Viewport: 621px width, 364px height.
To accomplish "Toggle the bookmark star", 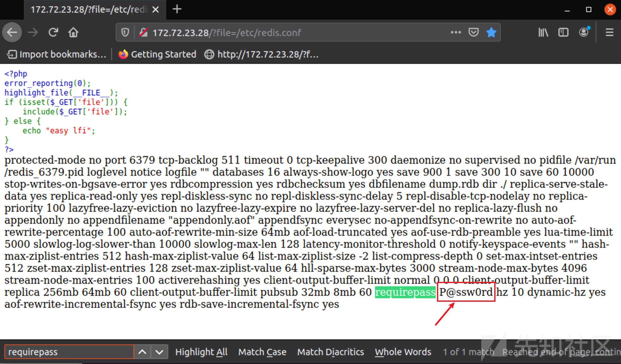I will pos(491,32).
